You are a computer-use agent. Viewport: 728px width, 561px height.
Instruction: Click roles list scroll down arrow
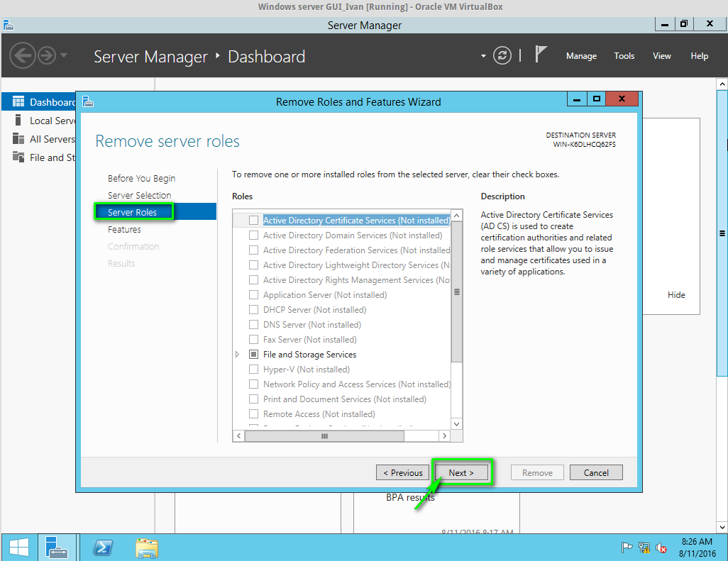(456, 423)
